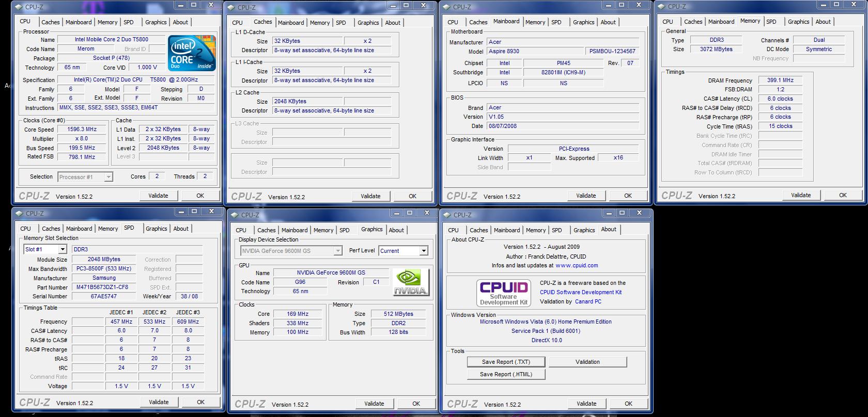Close the window showing DRAM Frequency timings
The height and width of the screenshot is (417, 868).
coord(854,4)
